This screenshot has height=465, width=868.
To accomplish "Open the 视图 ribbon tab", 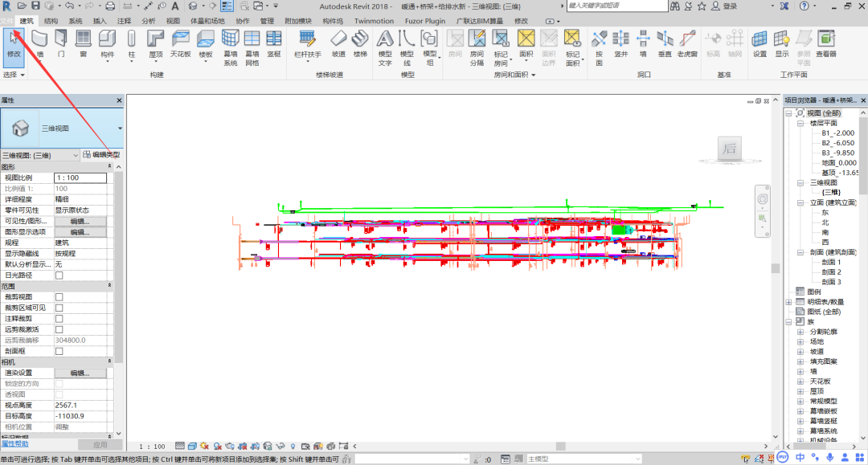I will point(173,21).
